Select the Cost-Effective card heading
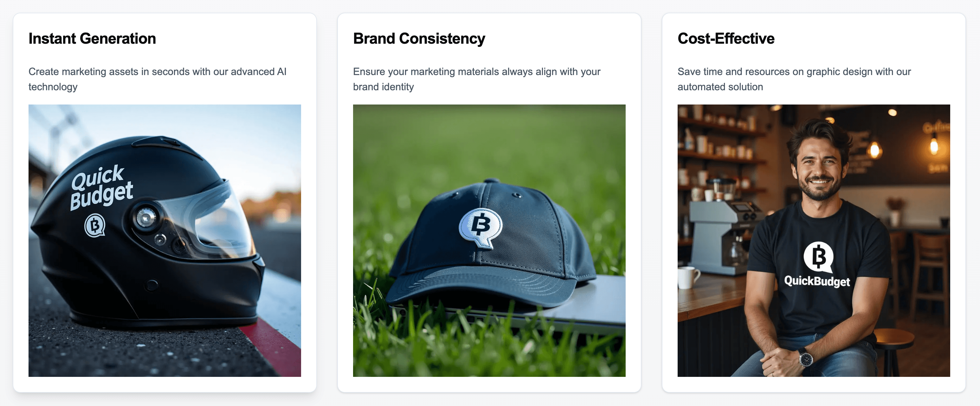The height and width of the screenshot is (406, 980). (726, 38)
